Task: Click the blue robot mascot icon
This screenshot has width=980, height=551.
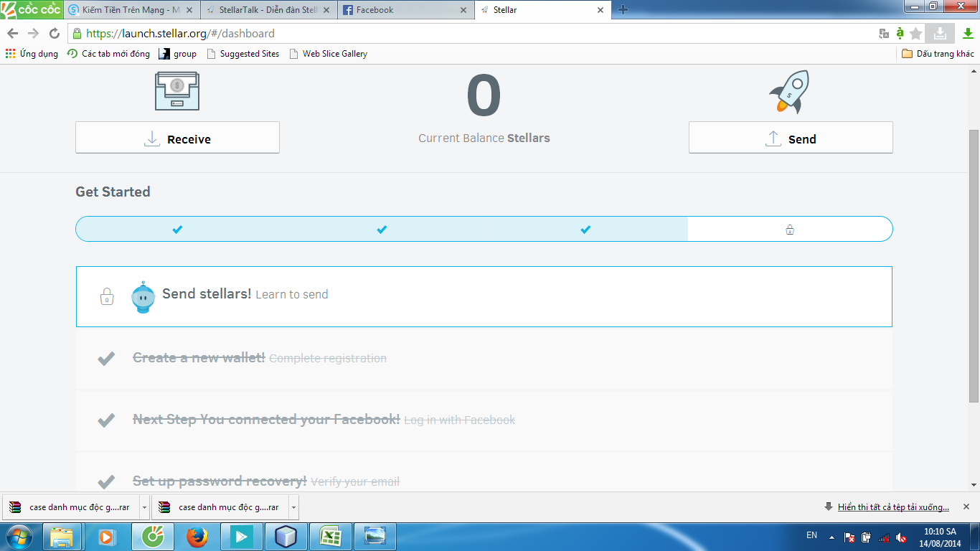Action: (143, 297)
